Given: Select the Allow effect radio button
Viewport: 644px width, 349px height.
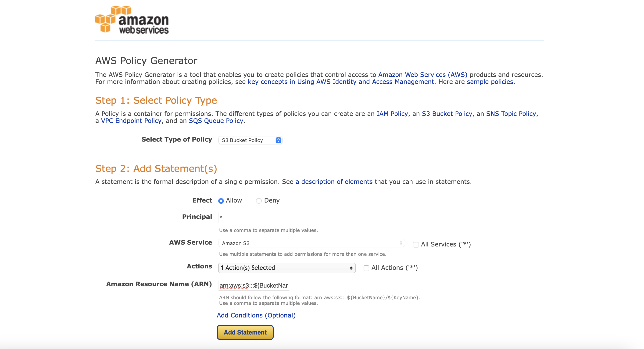Looking at the screenshot, I should [221, 201].
